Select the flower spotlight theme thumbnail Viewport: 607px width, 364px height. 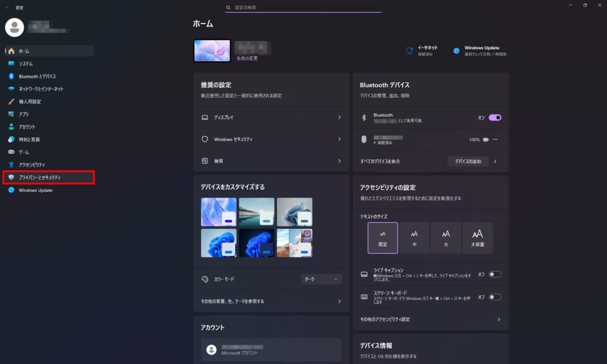[295, 243]
